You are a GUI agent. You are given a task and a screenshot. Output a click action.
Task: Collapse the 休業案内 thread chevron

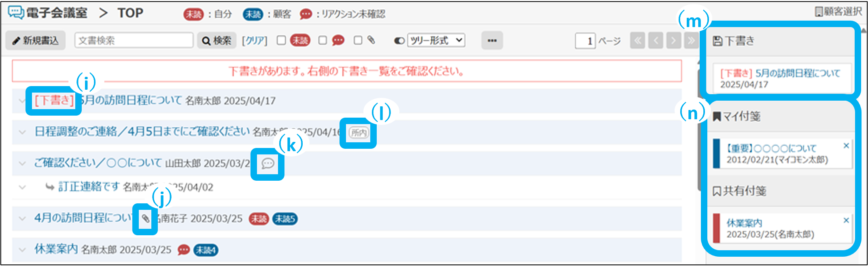click(x=22, y=250)
